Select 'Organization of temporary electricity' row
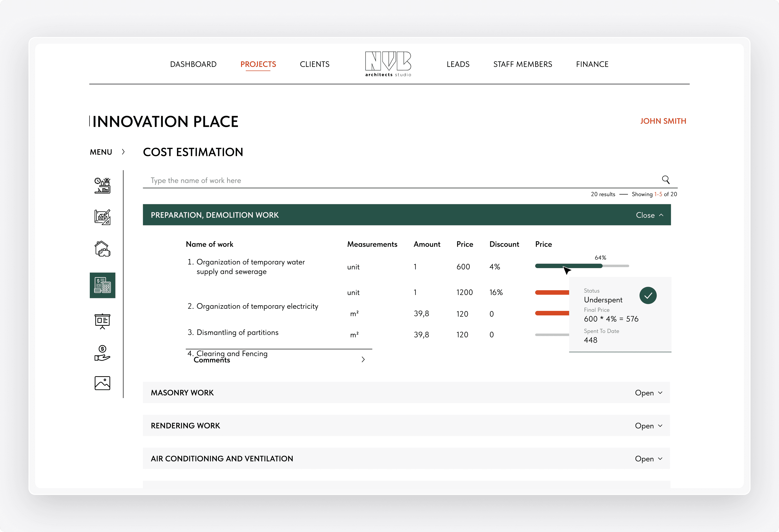Screen dimensions: 779x532 click(x=253, y=306)
